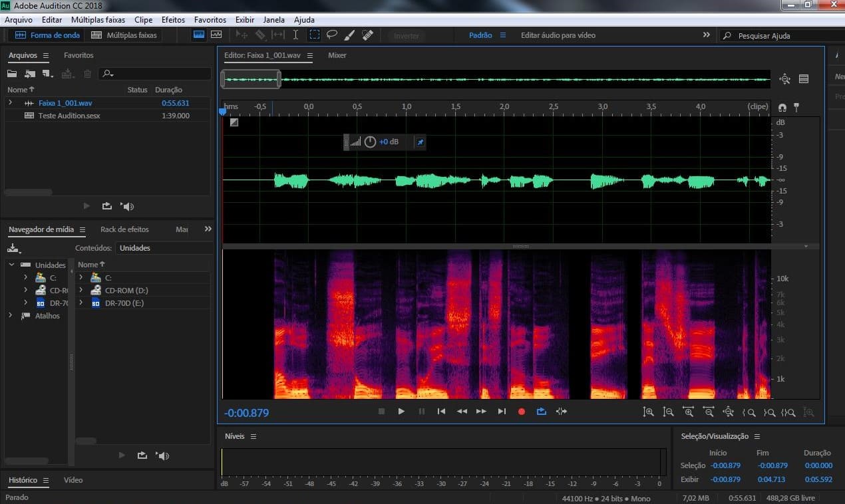Show the spectral pitch display toolbar icon
Image resolution: width=845 pixels, height=504 pixels.
tap(216, 35)
